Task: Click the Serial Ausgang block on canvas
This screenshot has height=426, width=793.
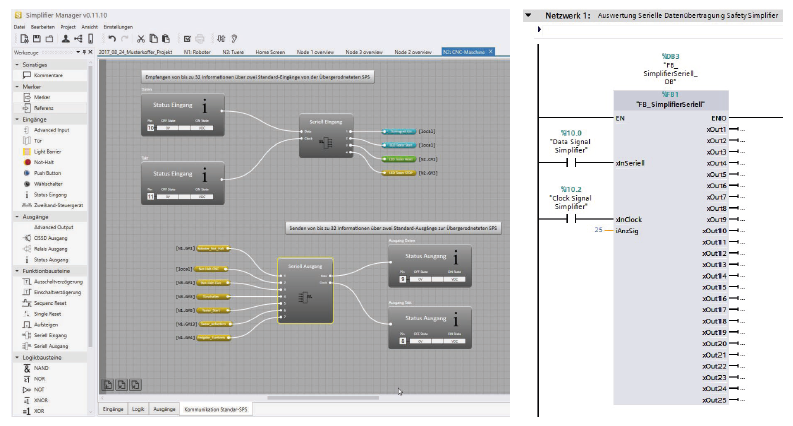Action: click(305, 290)
